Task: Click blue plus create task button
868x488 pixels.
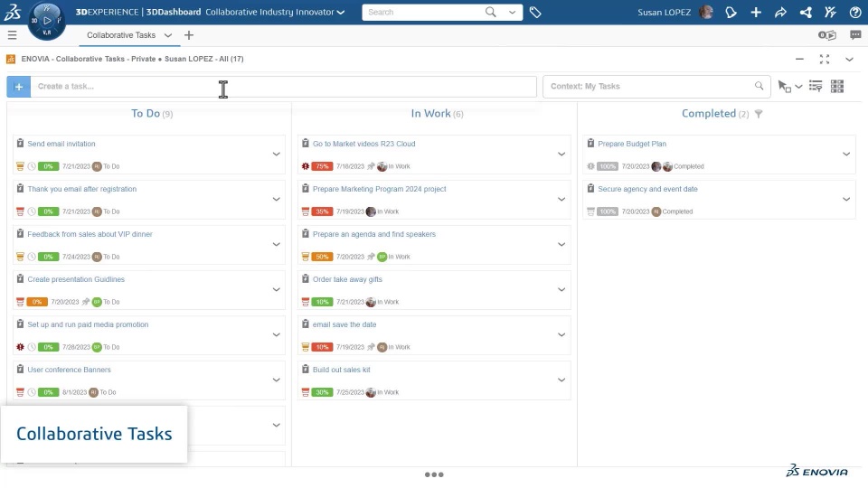Action: tap(19, 87)
